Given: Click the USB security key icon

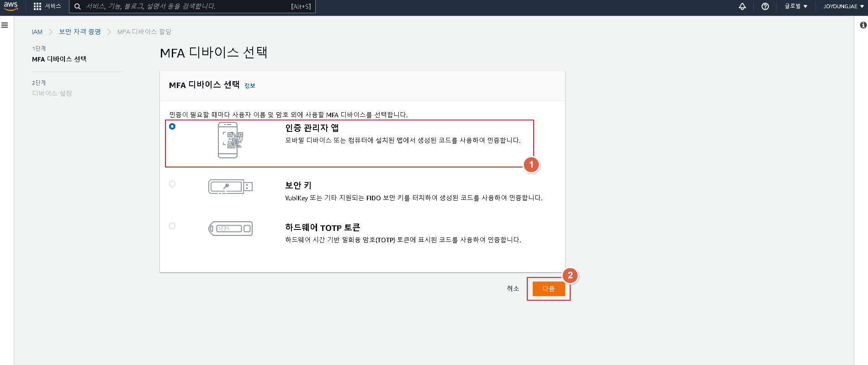Looking at the screenshot, I should click(x=231, y=187).
